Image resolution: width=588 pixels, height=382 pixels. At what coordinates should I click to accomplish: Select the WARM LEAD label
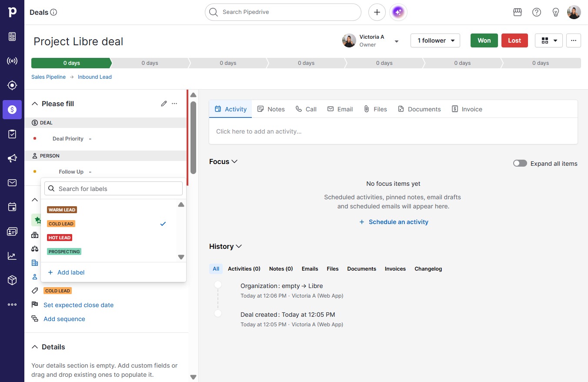tap(62, 210)
